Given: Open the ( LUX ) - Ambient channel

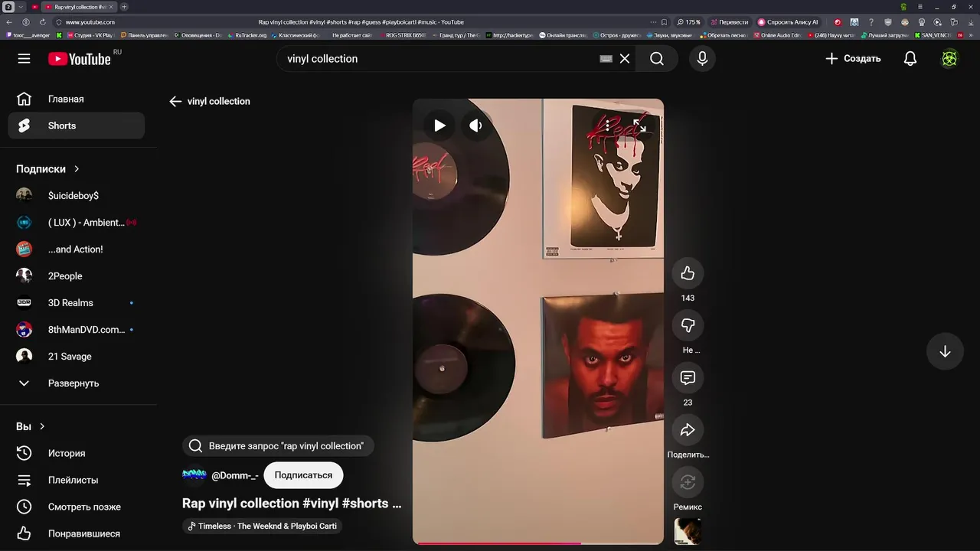Looking at the screenshot, I should 76,223.
